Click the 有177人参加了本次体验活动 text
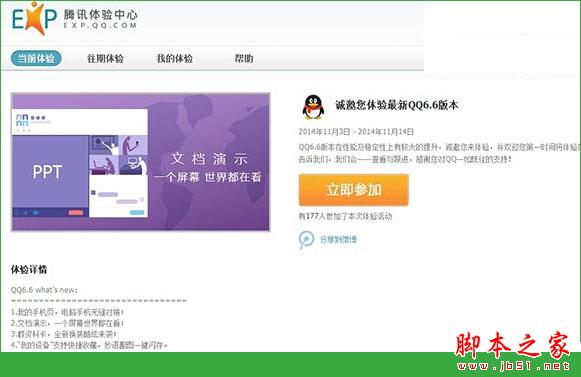This screenshot has width=581, height=377. click(x=345, y=216)
